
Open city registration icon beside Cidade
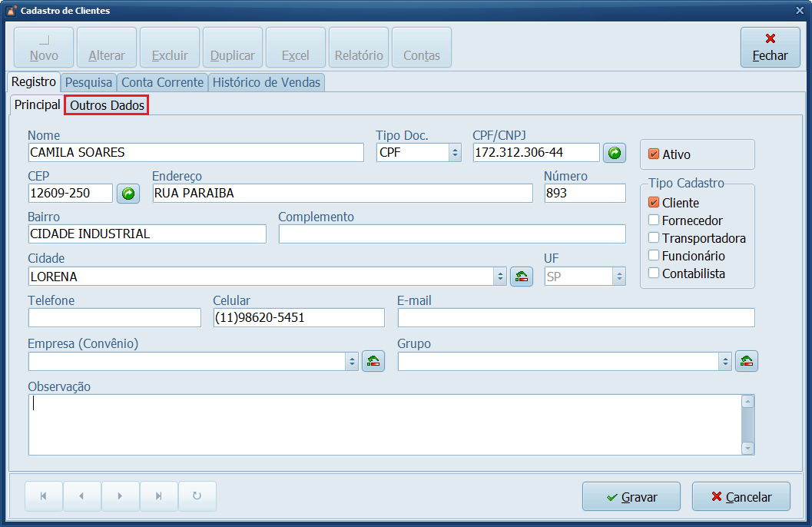pos(522,277)
